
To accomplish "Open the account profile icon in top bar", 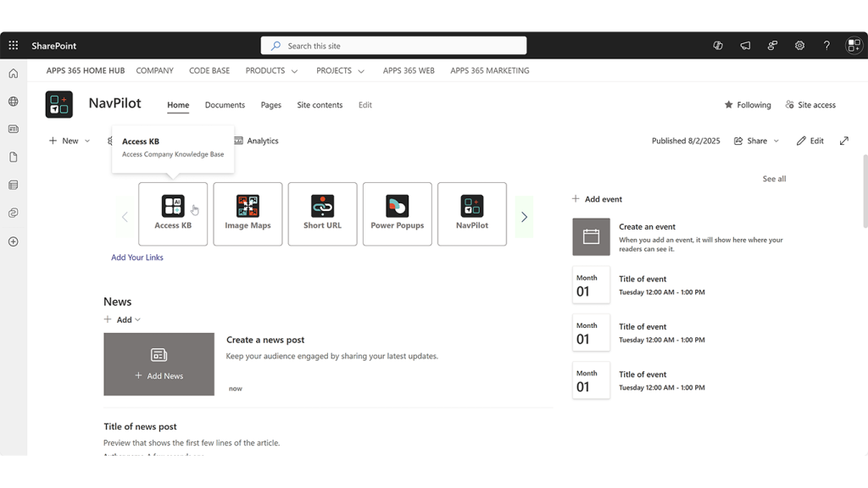I will point(854,46).
